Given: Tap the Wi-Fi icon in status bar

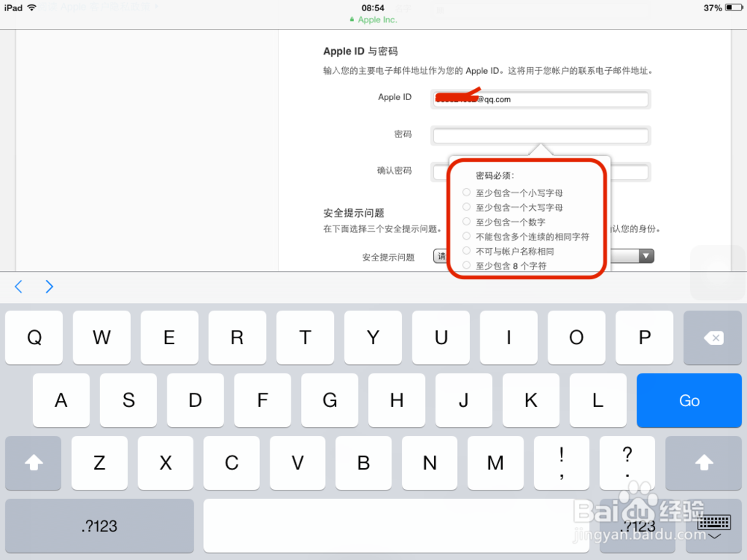Looking at the screenshot, I should (x=31, y=7).
